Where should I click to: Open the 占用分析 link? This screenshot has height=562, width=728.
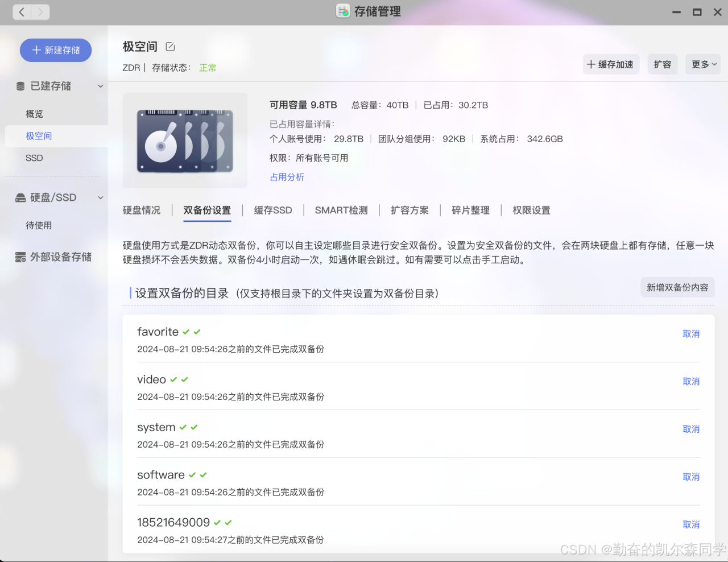pos(287,177)
